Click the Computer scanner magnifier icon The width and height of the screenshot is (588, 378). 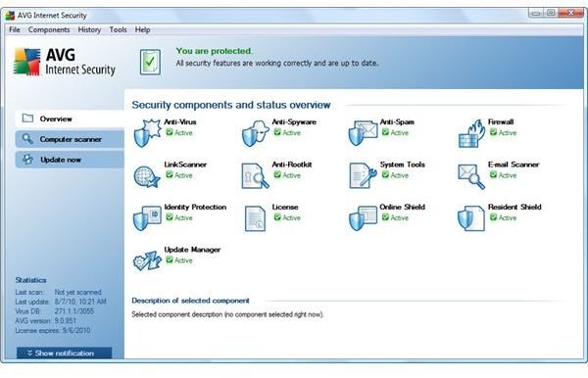coord(27,139)
